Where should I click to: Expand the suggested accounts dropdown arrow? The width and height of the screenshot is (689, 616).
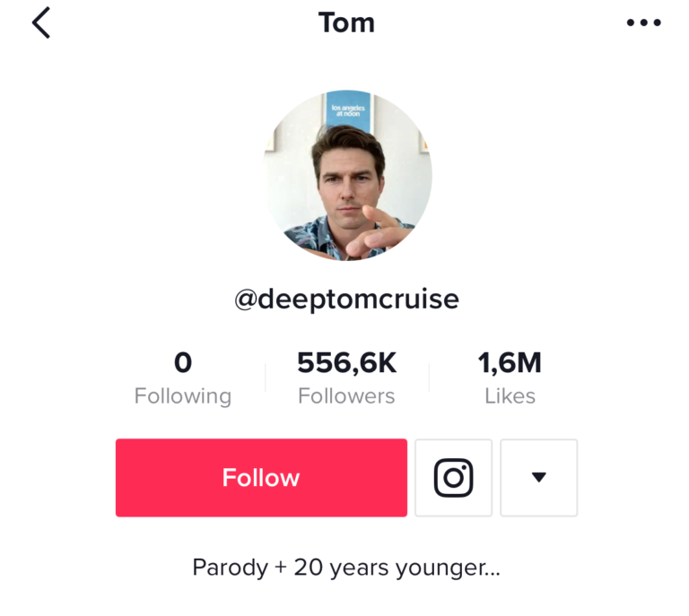pyautogui.click(x=538, y=478)
